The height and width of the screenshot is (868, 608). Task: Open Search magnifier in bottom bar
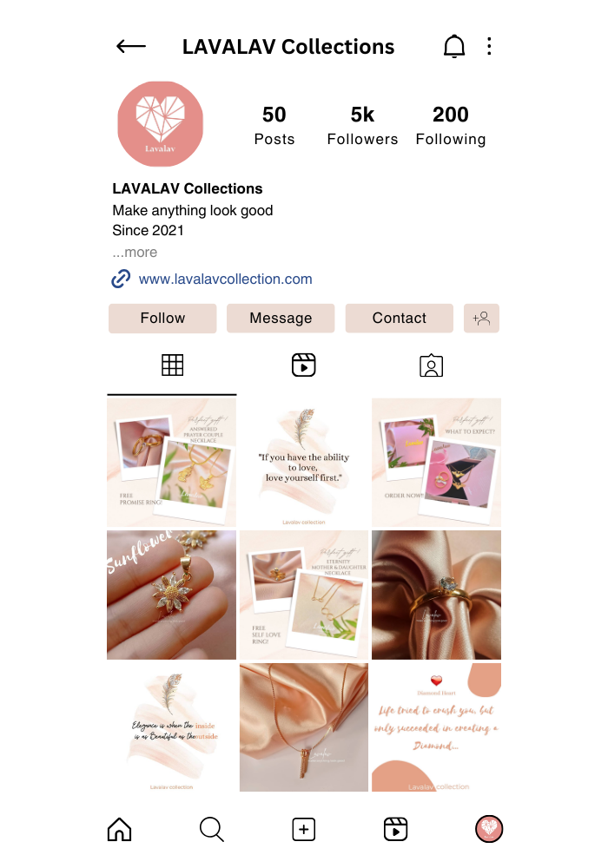click(x=212, y=829)
